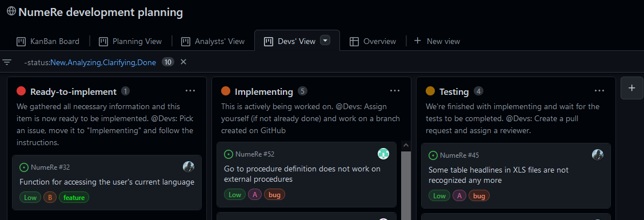Screen dimensions: 644x220
Task: Click the yellow Testing status dot
Action: pos(430,91)
